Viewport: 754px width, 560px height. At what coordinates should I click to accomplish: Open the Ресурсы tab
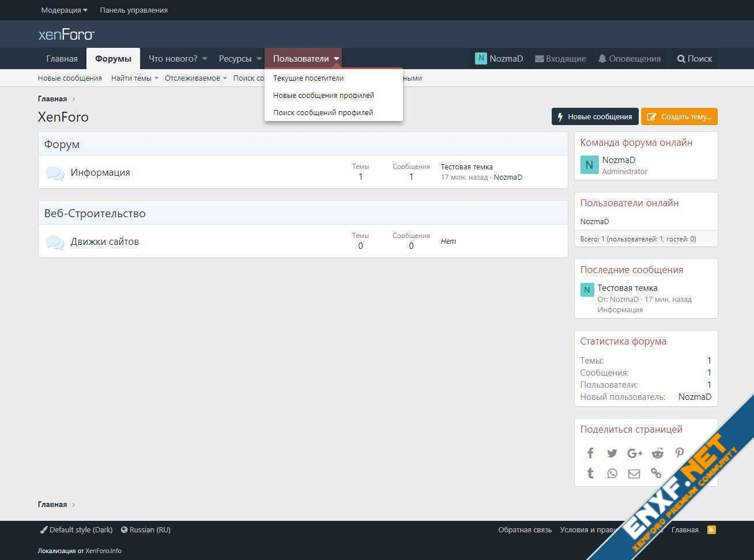point(235,59)
